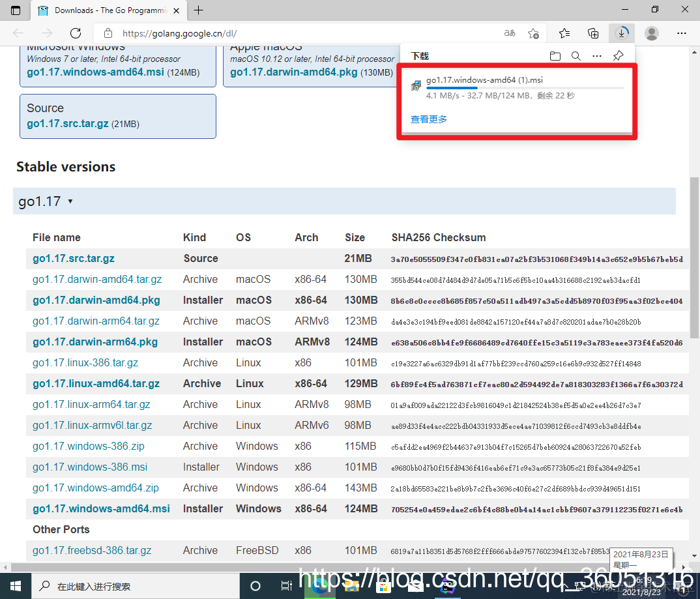Click go1.17.linux-armv6l.tar.gz link
The image size is (700, 599).
coord(93,426)
